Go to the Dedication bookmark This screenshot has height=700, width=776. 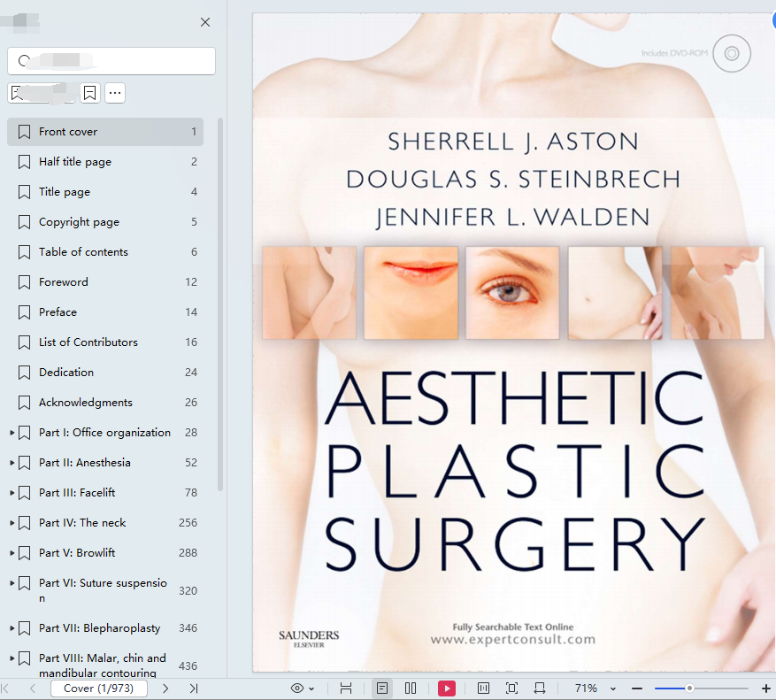(x=105, y=373)
